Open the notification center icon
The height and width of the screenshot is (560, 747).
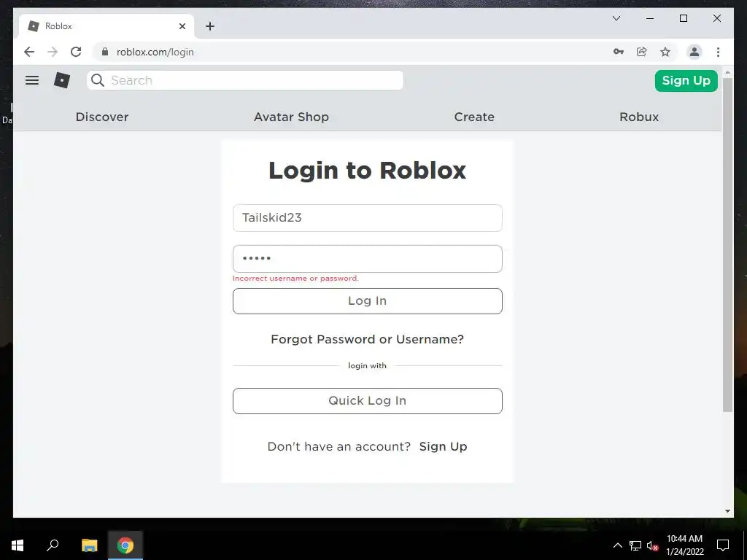click(723, 545)
